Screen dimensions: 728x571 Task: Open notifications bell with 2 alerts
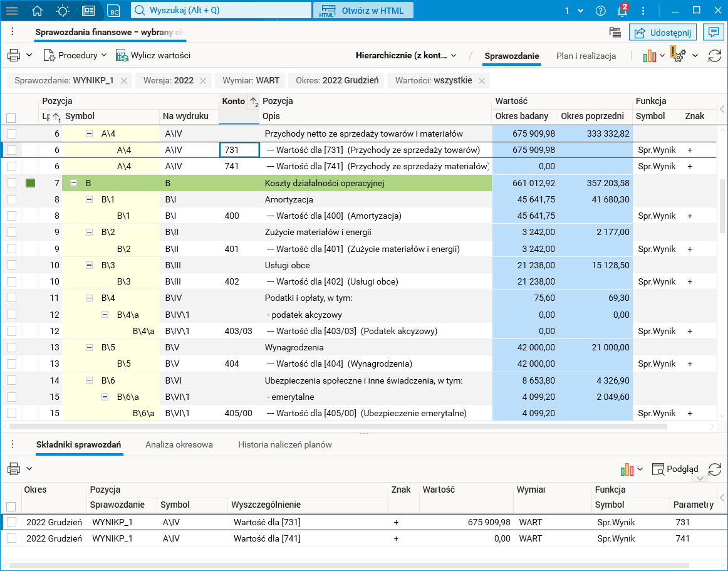coord(623,10)
